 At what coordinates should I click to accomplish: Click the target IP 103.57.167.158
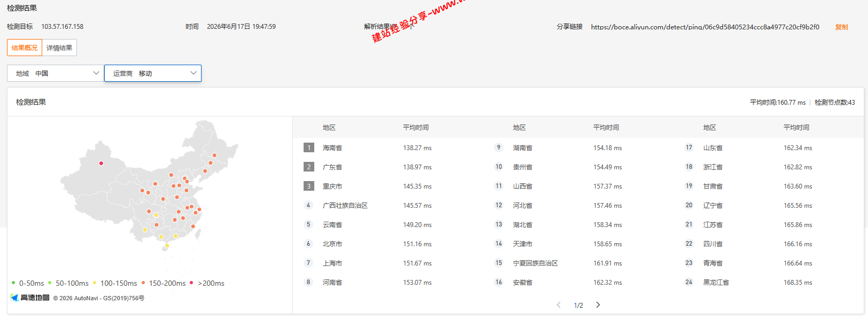point(63,27)
